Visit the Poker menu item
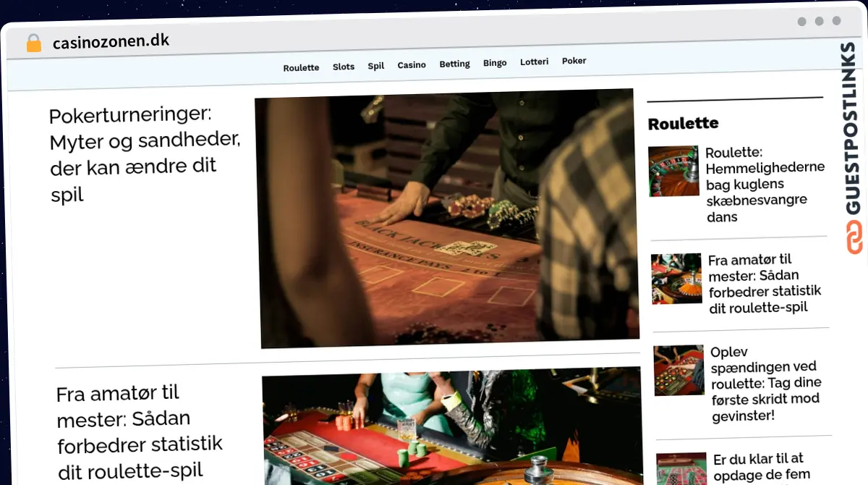 coord(574,61)
